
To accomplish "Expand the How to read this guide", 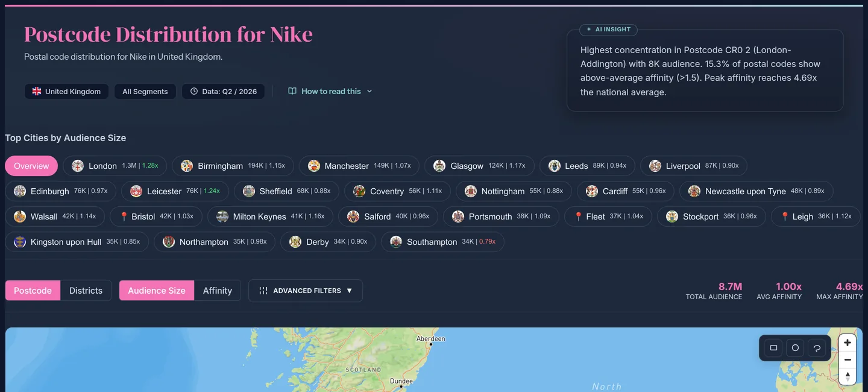I will (x=330, y=91).
